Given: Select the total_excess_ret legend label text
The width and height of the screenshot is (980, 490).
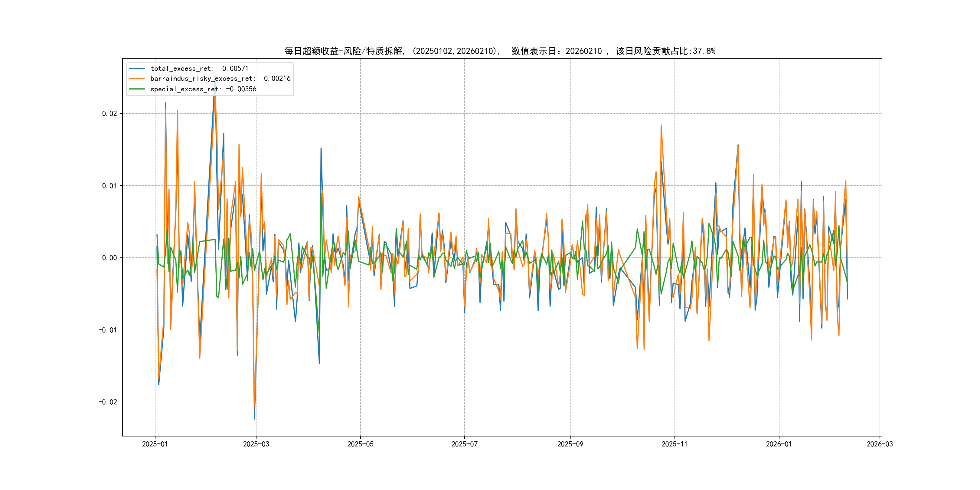Looking at the screenshot, I should (199, 68).
